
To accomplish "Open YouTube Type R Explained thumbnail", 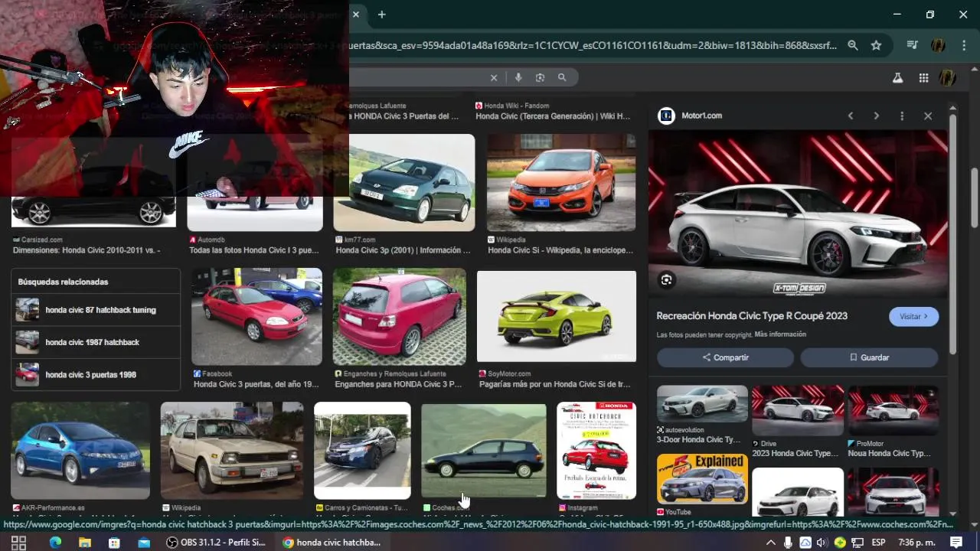I will click(702, 478).
